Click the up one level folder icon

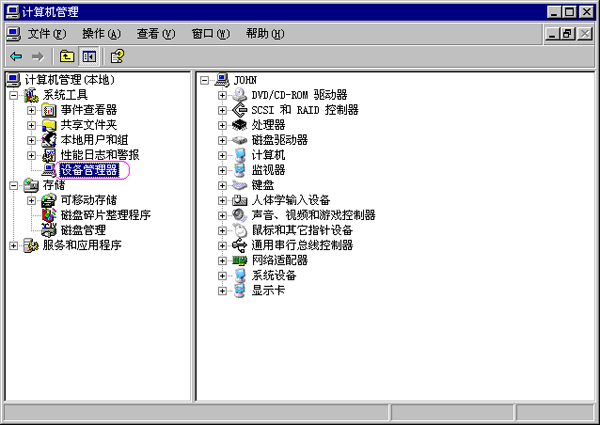[x=67, y=57]
